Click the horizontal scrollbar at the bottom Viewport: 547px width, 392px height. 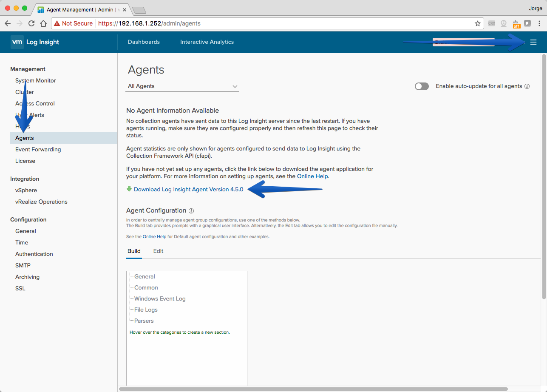315,389
